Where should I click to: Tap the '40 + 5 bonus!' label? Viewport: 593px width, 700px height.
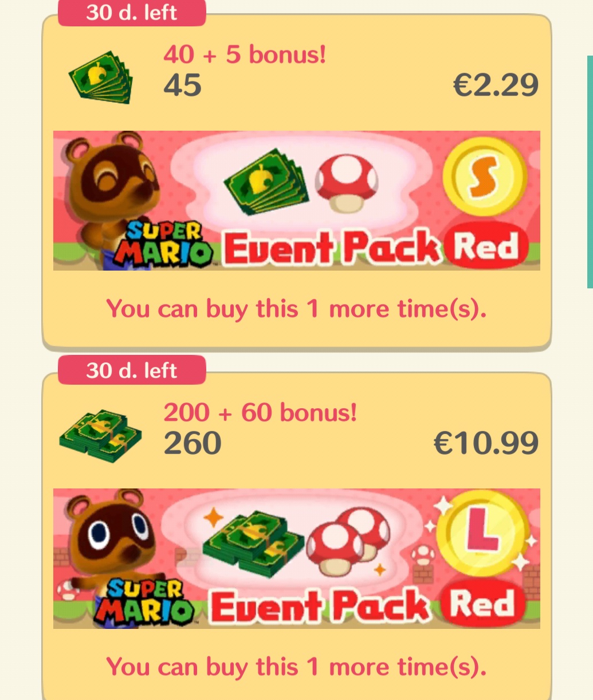point(245,54)
